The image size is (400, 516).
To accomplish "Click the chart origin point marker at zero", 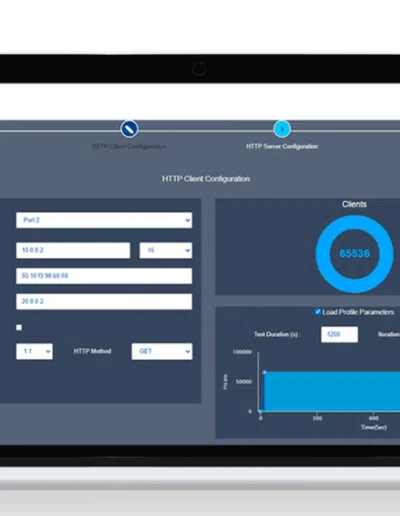I will 260,411.
